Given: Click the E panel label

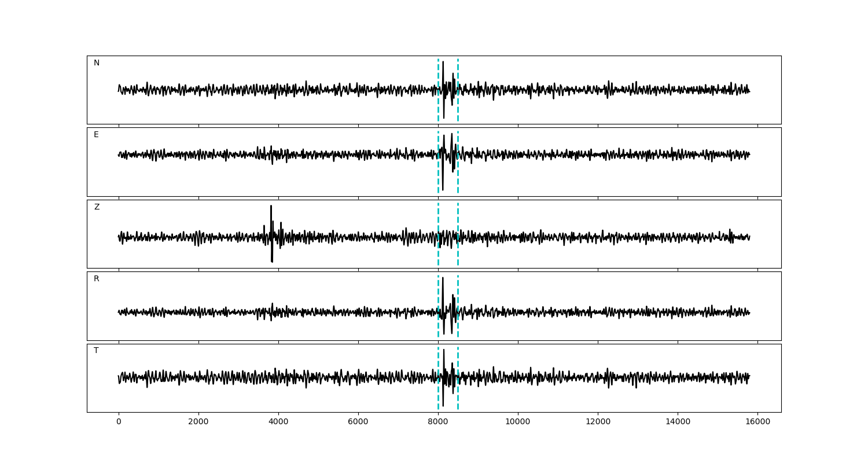Looking at the screenshot, I should (96, 135).
